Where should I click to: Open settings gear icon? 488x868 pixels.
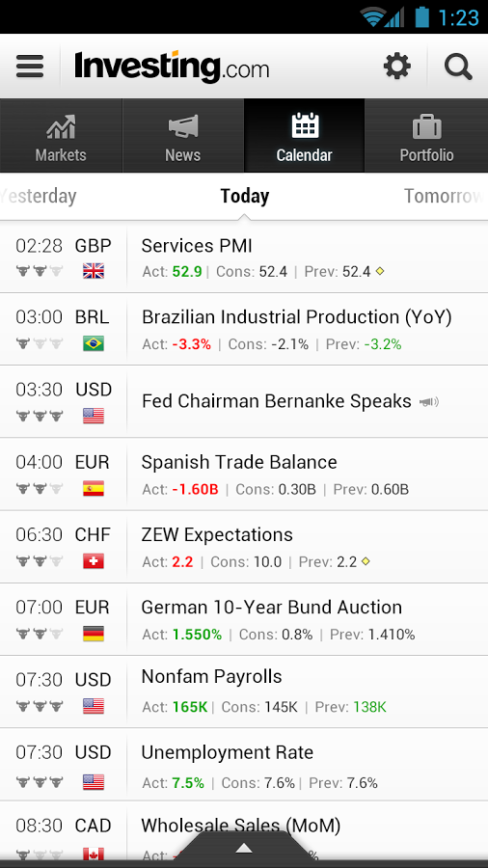click(x=397, y=67)
